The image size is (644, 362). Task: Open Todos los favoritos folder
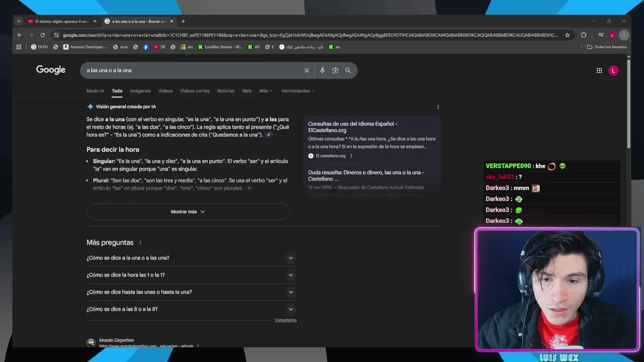pyautogui.click(x=607, y=47)
